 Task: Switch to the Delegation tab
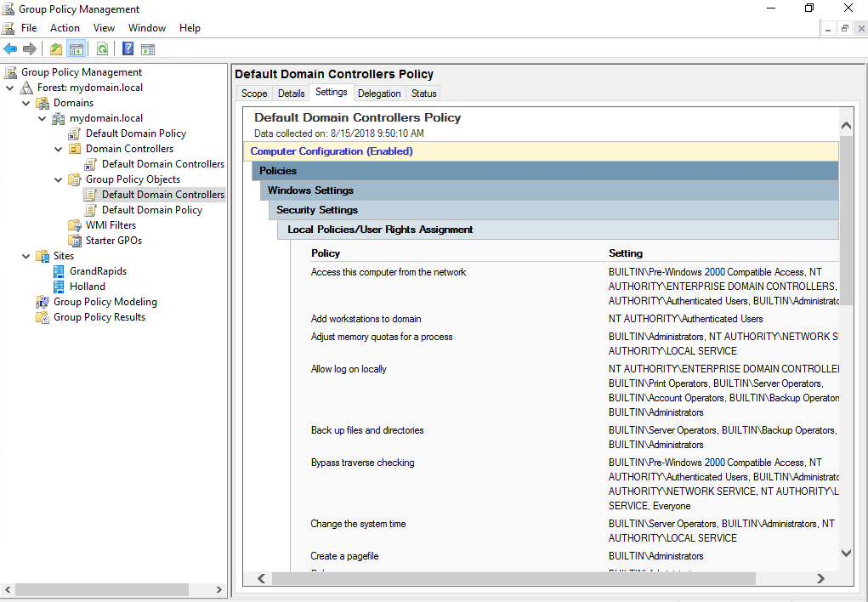click(379, 94)
